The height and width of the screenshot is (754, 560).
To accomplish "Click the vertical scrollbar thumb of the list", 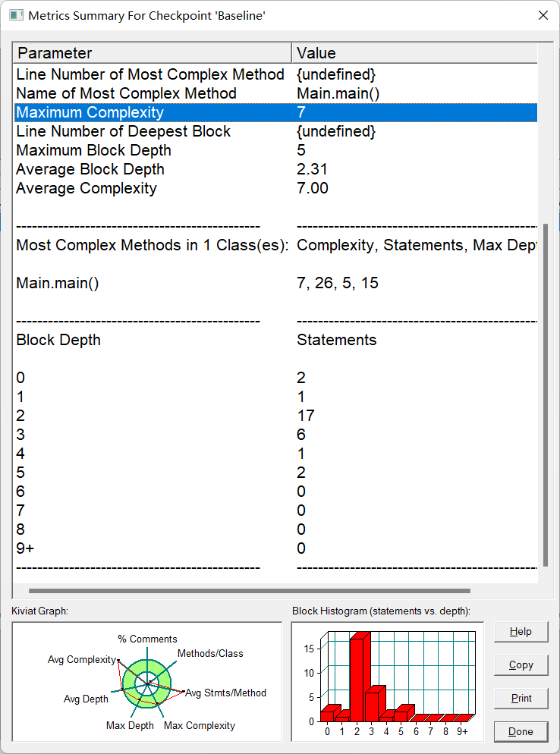I will [x=546, y=394].
